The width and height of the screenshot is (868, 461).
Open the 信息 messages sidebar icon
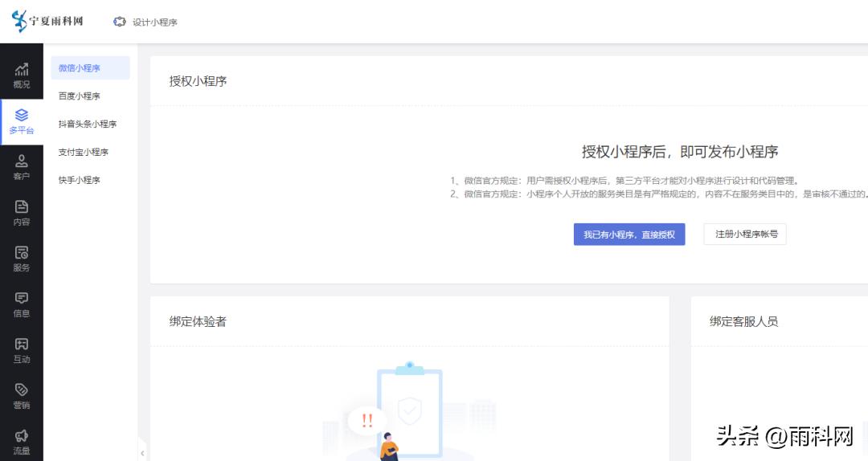click(x=22, y=305)
